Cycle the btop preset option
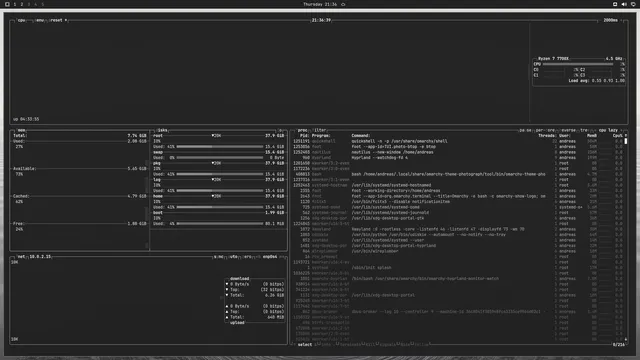The width and height of the screenshot is (640, 360). click(x=58, y=20)
